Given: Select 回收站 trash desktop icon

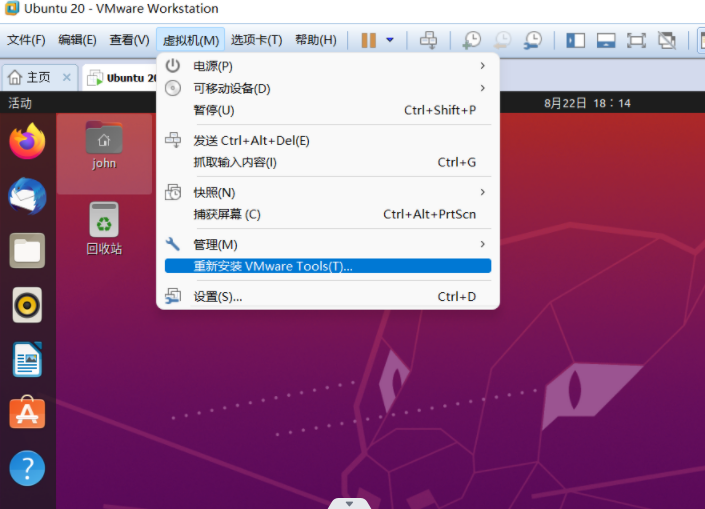Looking at the screenshot, I should coord(104,229).
